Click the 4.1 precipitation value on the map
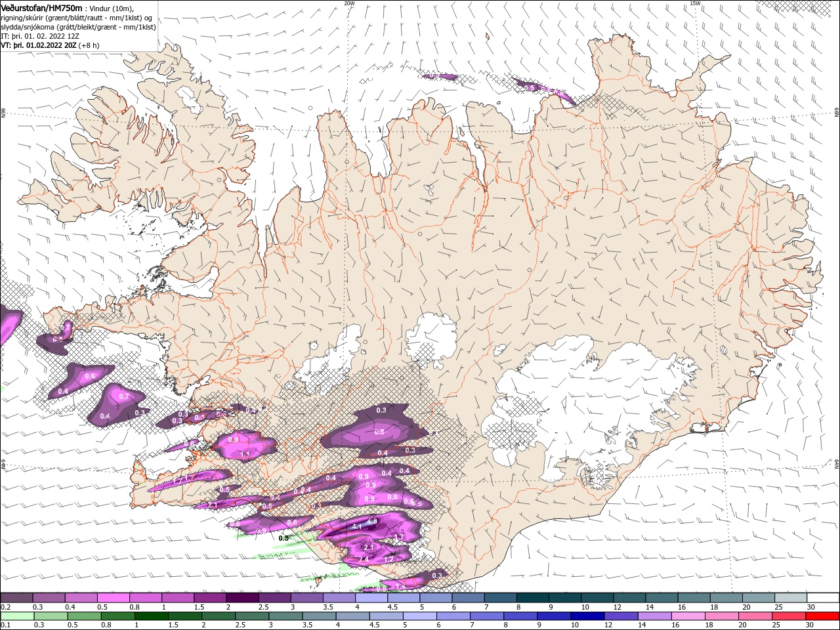Image resolution: width=840 pixels, height=630 pixels. (x=357, y=527)
